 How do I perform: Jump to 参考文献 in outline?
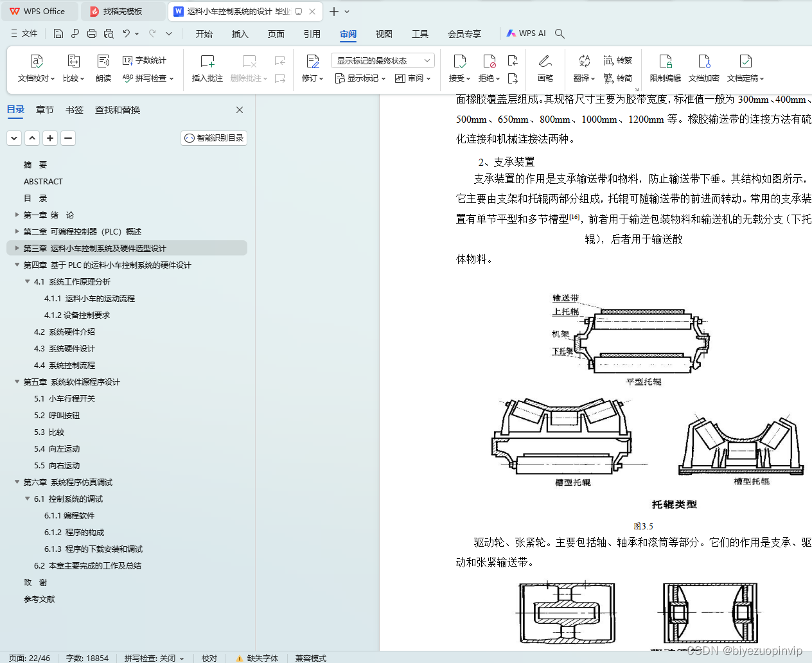39,599
